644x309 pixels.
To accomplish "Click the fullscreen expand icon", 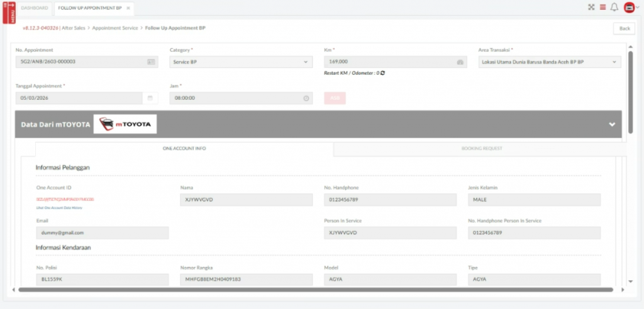I will (x=591, y=8).
